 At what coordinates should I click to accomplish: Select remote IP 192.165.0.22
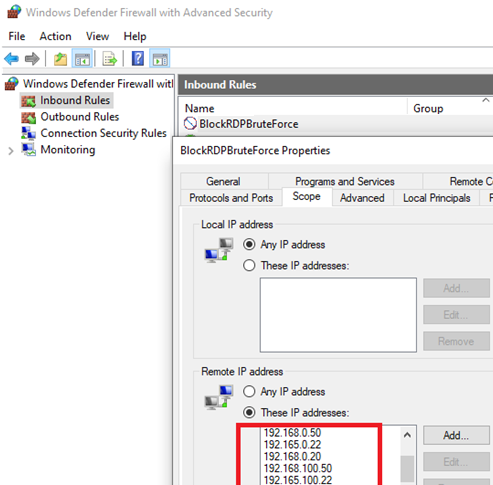[292, 445]
